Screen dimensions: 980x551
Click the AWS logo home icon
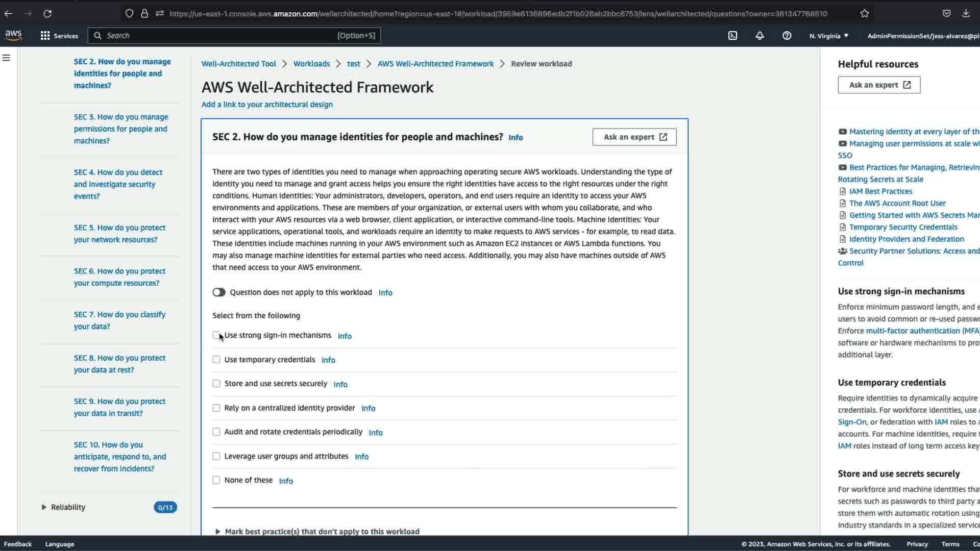(14, 35)
